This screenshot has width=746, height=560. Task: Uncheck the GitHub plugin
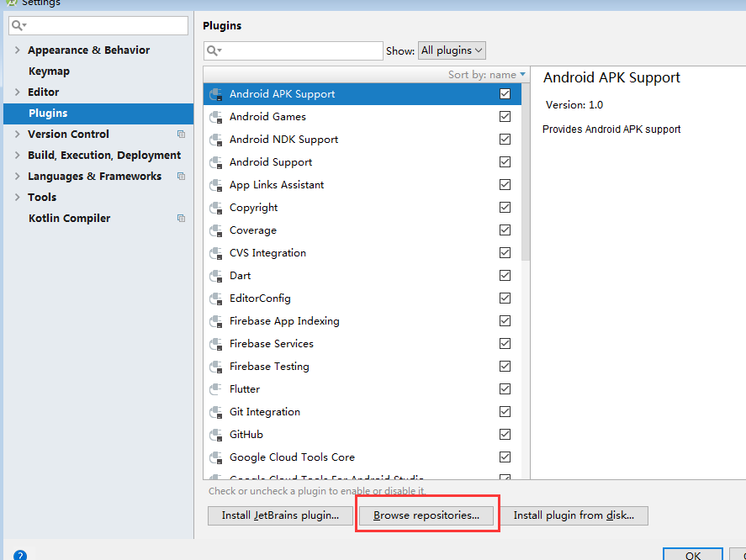505,435
